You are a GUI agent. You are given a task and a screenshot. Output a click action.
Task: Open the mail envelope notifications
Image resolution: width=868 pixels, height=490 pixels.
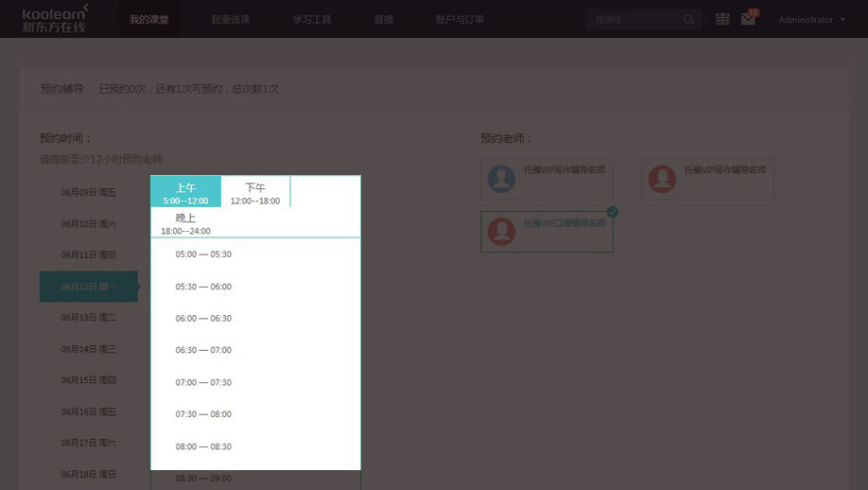click(748, 19)
